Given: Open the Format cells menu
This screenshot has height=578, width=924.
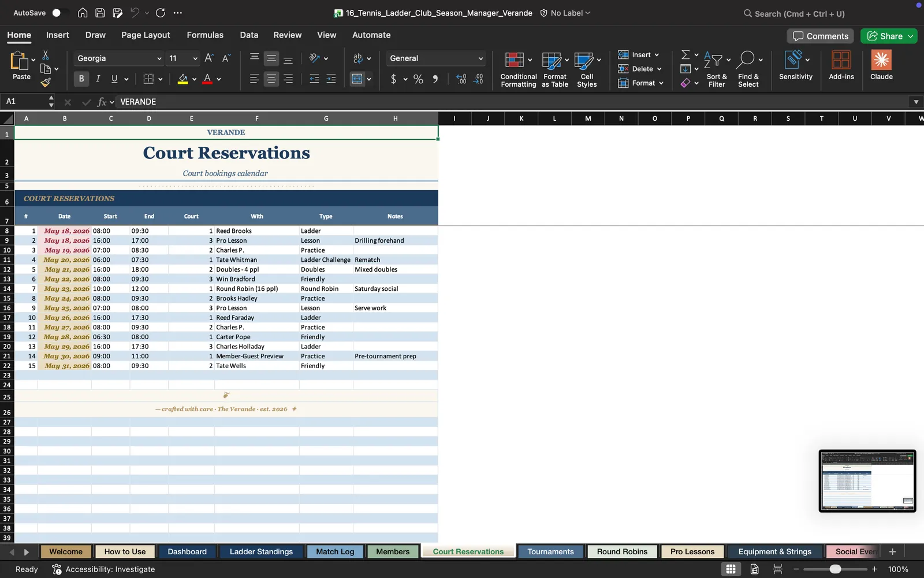Looking at the screenshot, I should pyautogui.click(x=640, y=83).
